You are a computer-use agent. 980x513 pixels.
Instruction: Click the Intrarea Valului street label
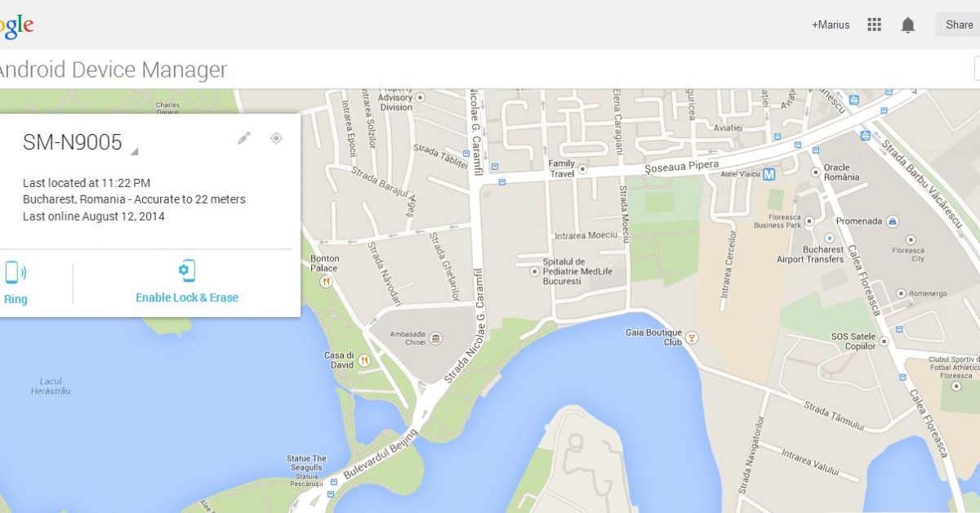pyautogui.click(x=810, y=462)
